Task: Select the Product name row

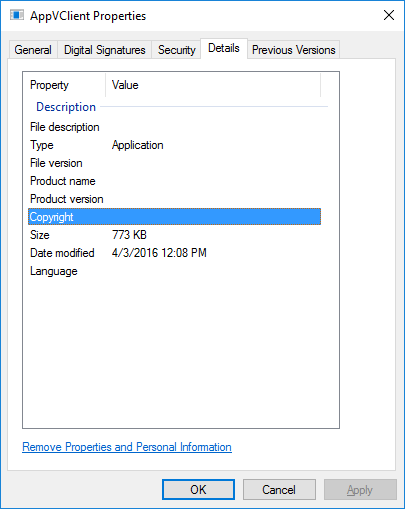Action: coord(174,181)
